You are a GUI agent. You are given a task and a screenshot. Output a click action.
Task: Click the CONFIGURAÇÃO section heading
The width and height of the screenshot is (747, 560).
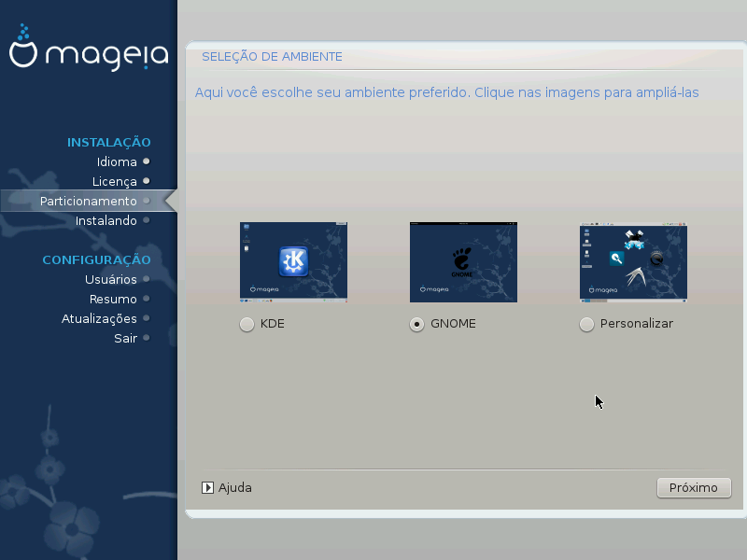click(x=96, y=259)
